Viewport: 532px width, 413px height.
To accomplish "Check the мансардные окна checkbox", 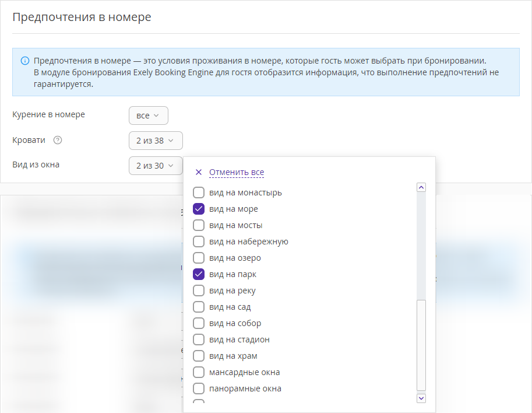I will (x=199, y=372).
